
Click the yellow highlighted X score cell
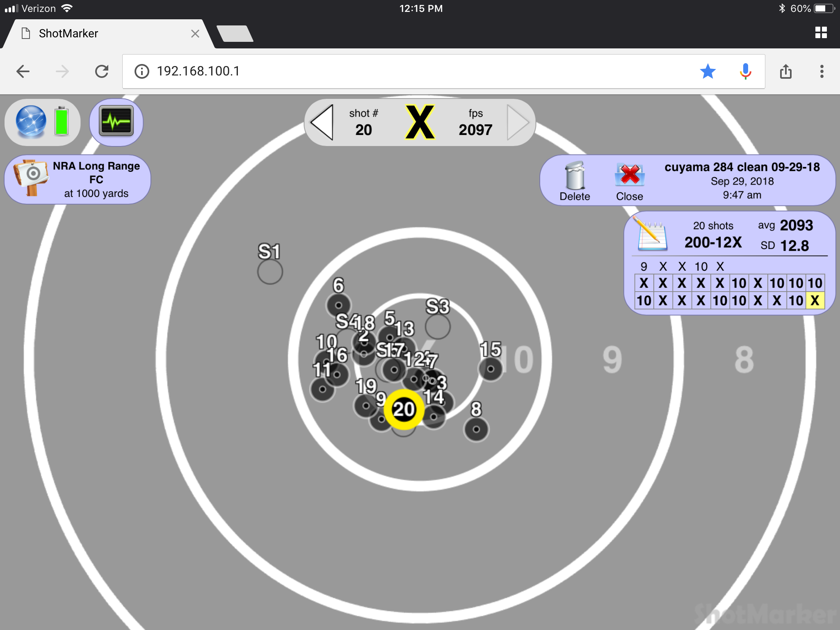click(x=815, y=301)
